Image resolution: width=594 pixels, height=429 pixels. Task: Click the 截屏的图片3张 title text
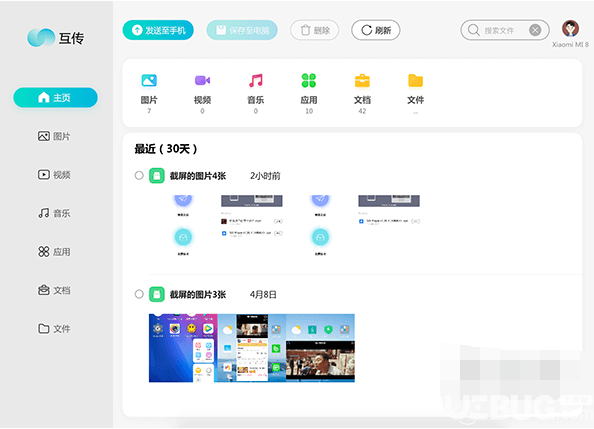198,294
